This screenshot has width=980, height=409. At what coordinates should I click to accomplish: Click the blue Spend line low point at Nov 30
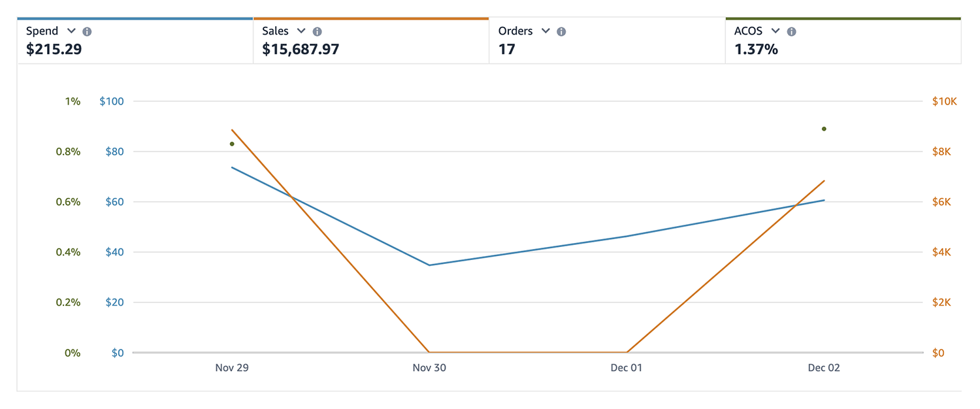[429, 265]
